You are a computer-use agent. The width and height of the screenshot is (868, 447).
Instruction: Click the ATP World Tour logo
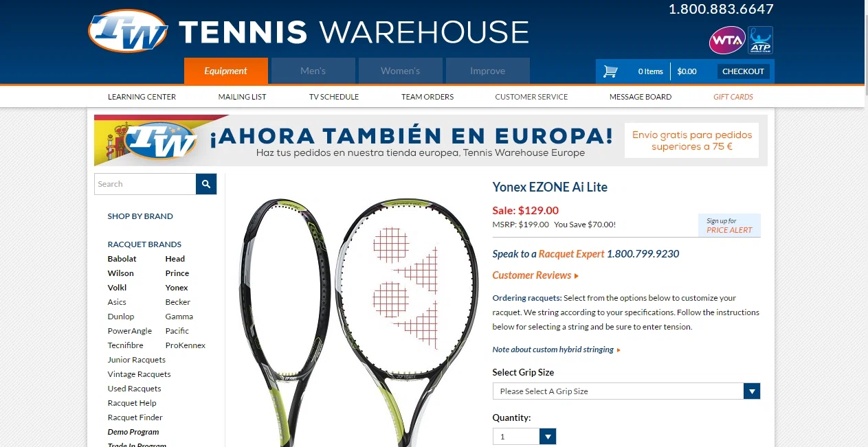tap(760, 41)
